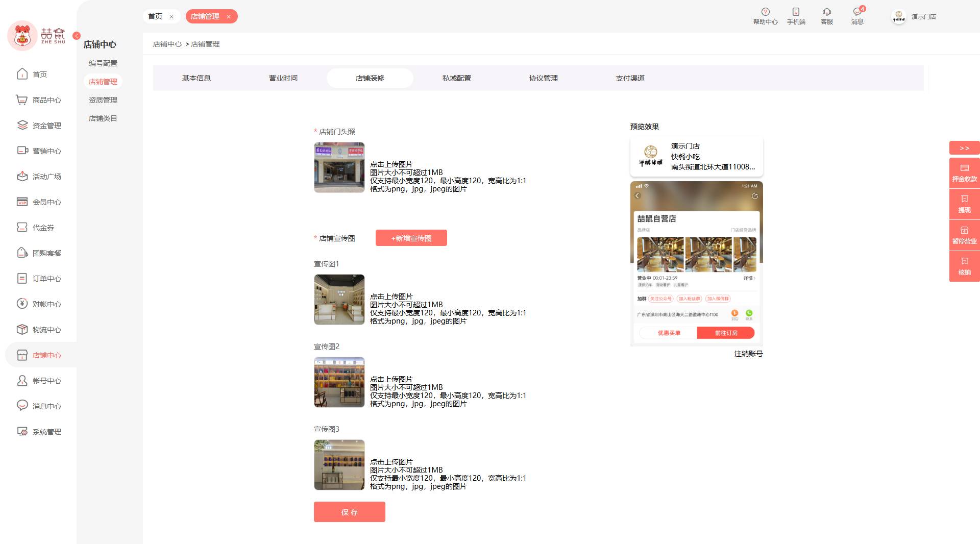980x544 pixels.
Task: Open 活动广场 in the sidebar
Action: 39,177
